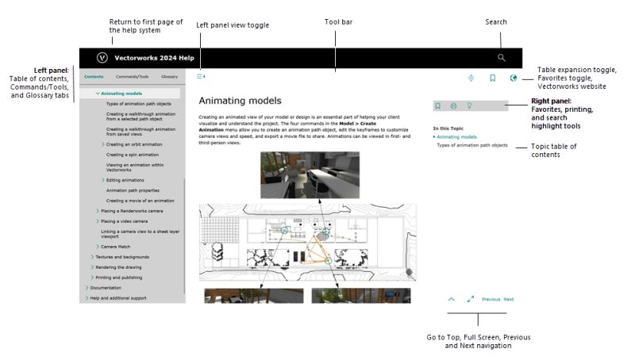This screenshot has height=364, width=635.
Task: Open Creating a spin animation topic
Action: pyautogui.click(x=133, y=155)
